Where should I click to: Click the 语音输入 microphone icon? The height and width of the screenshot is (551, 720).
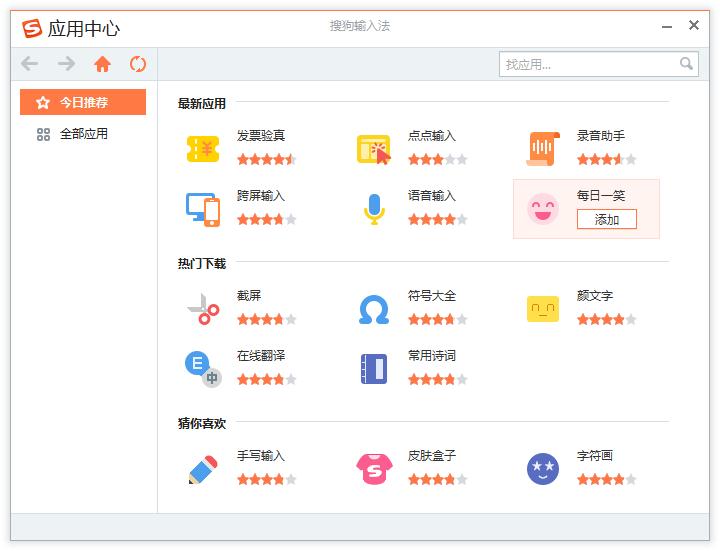pos(373,209)
